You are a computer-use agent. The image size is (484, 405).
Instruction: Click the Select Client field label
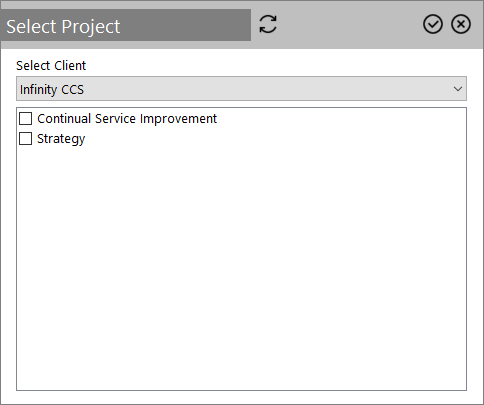pyautogui.click(x=51, y=65)
